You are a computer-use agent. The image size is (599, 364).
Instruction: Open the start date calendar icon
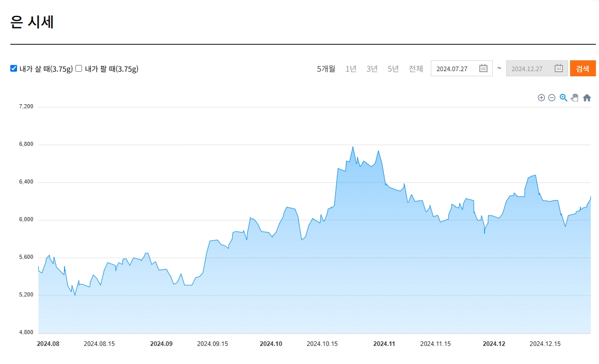coord(483,69)
